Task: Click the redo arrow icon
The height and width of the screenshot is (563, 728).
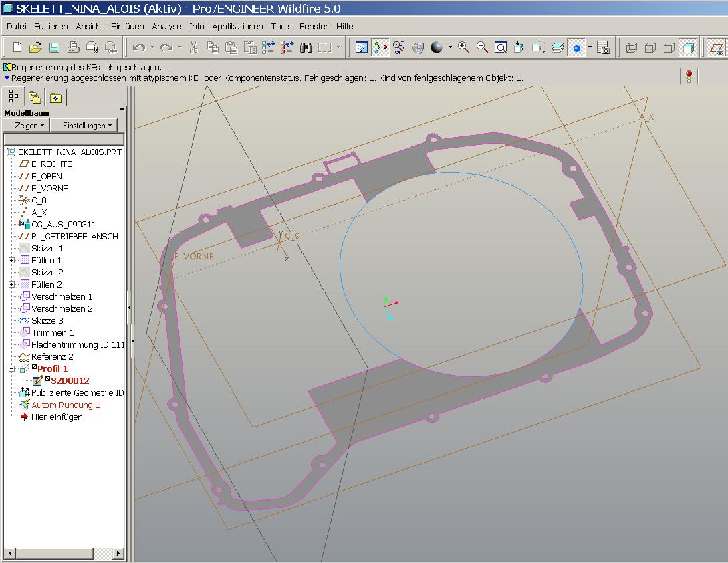Action: pyautogui.click(x=166, y=47)
